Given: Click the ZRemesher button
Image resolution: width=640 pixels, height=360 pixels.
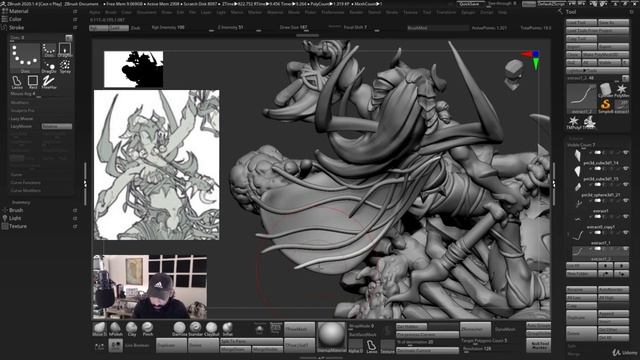Looking at the screenshot, I should (475, 329).
